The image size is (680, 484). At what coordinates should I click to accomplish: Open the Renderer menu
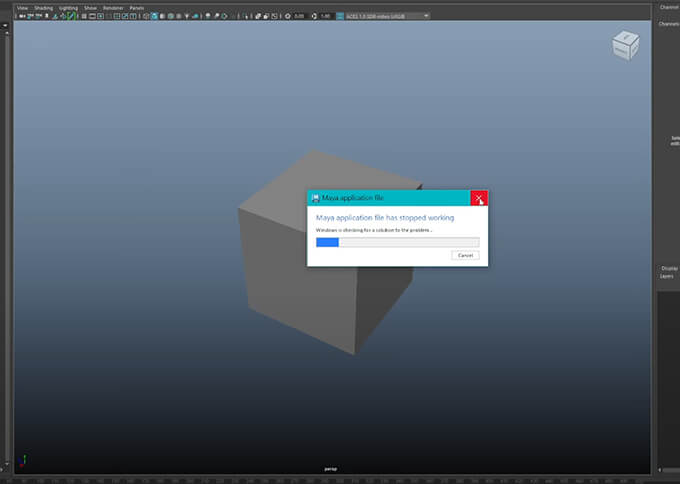(x=112, y=7)
